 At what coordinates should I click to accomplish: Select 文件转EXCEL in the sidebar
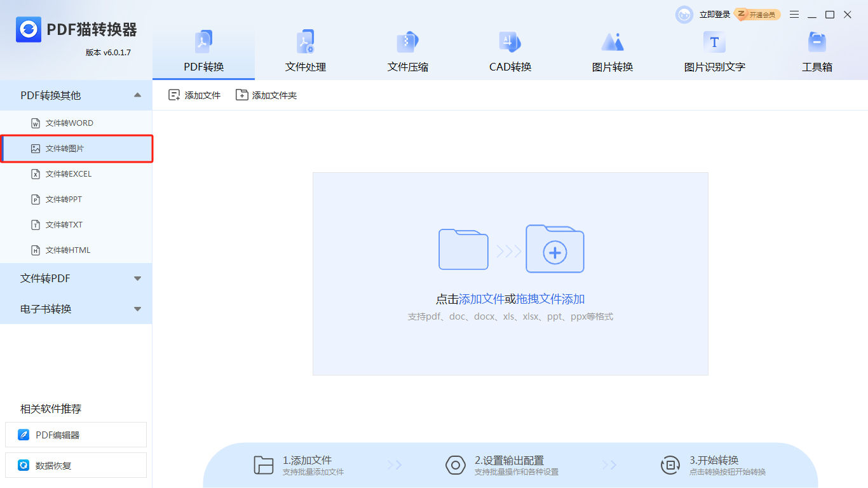click(76, 174)
